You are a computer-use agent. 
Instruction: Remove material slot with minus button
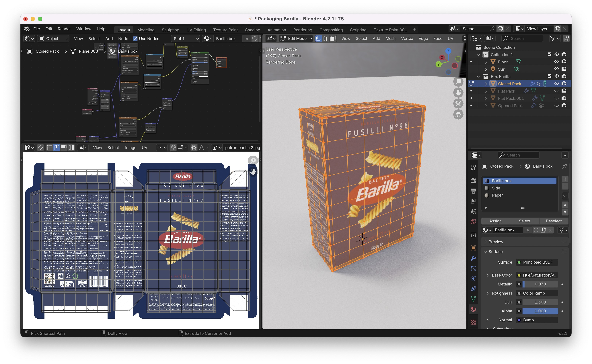[565, 186]
